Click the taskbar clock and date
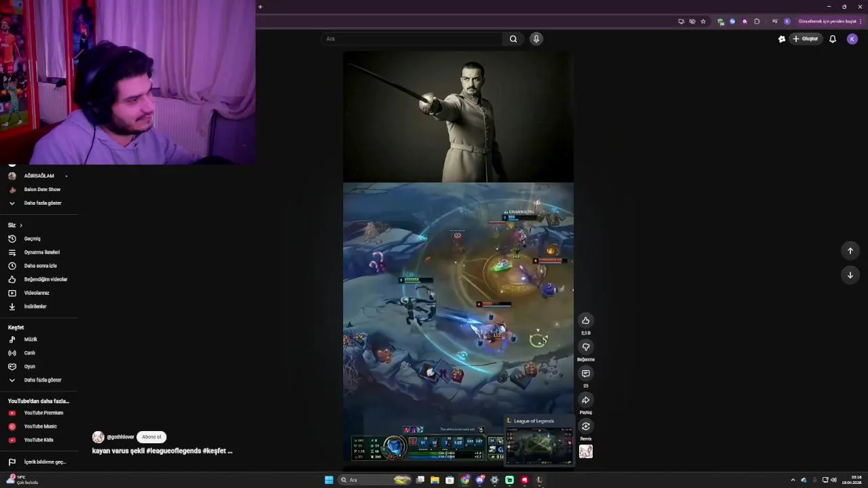 pyautogui.click(x=852, y=480)
